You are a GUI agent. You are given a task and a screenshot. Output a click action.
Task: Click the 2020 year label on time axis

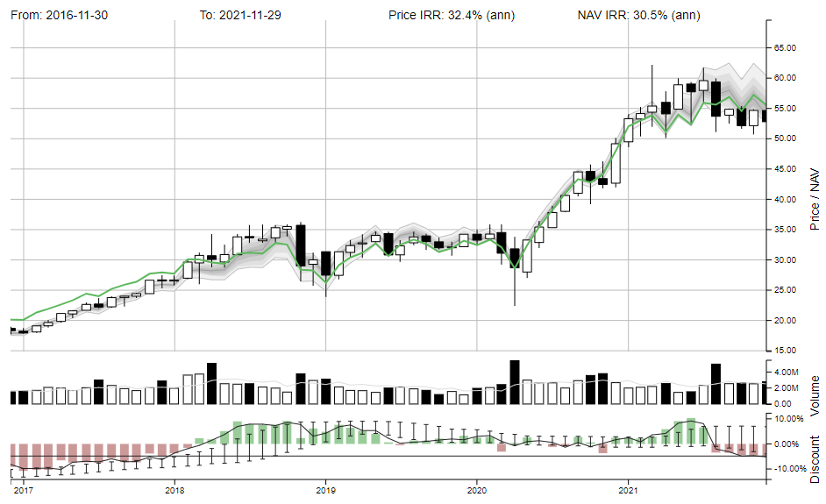pyautogui.click(x=477, y=491)
